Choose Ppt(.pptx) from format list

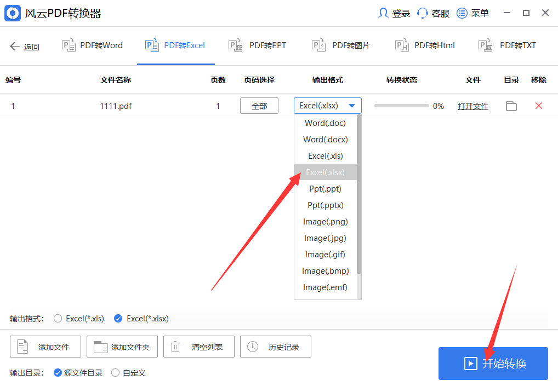tap(325, 205)
